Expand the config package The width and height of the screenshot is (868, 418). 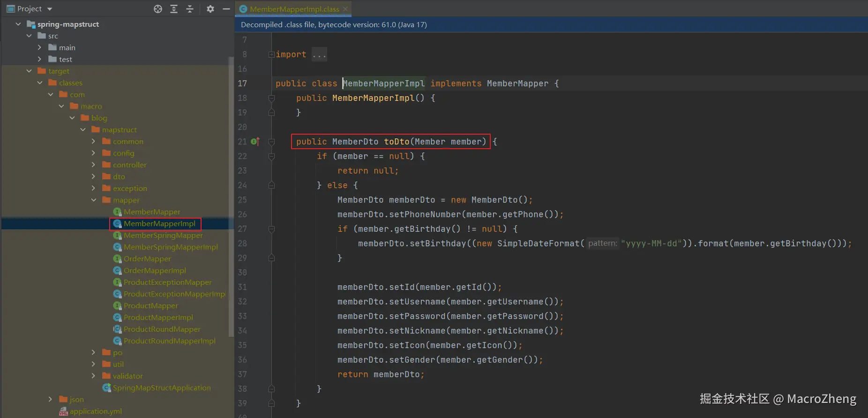(93, 153)
